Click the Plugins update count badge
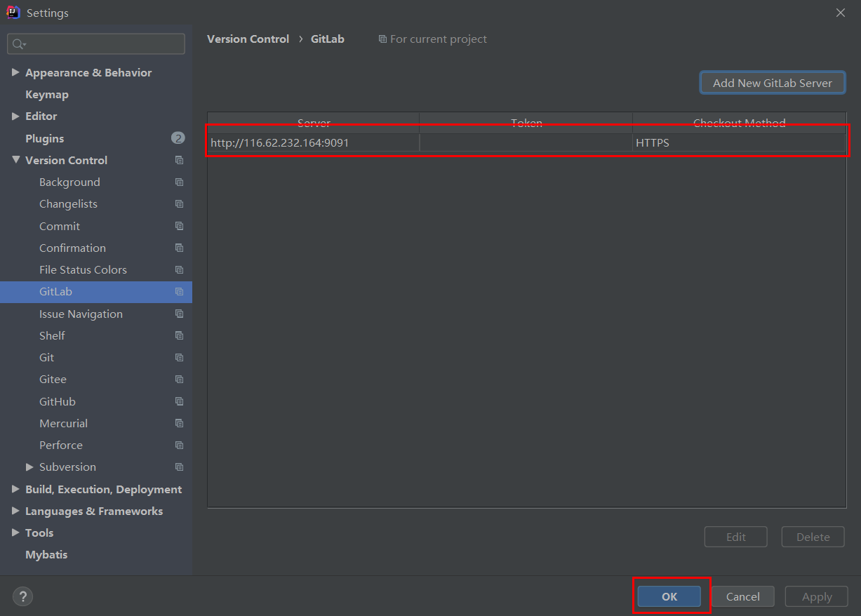The image size is (861, 616). (178, 138)
